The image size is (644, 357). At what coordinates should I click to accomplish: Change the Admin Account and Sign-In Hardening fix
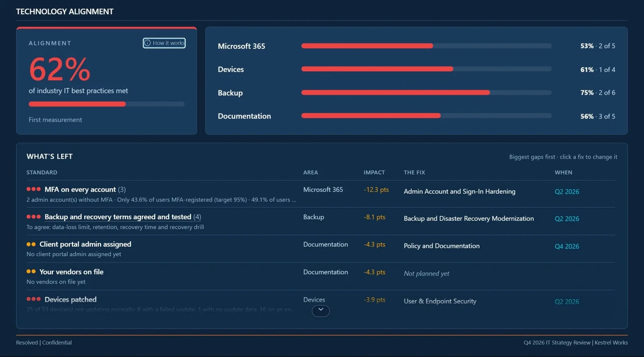pos(460,191)
